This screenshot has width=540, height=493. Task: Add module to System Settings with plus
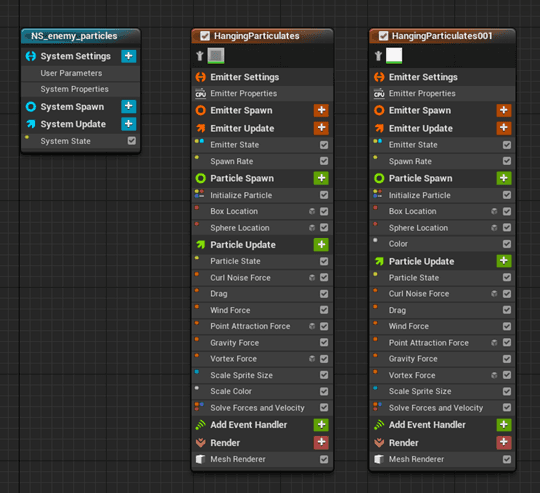click(128, 56)
